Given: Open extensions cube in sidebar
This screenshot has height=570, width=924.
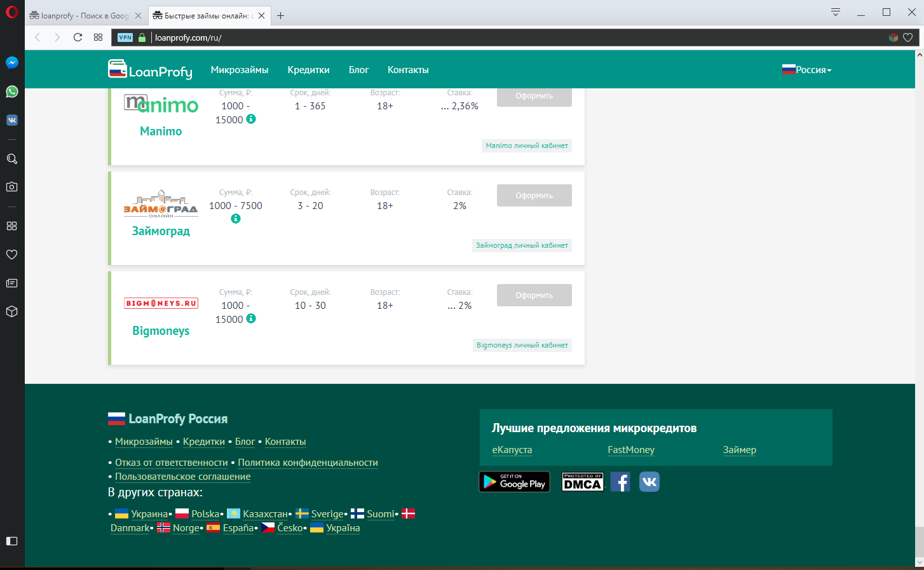Looking at the screenshot, I should tap(12, 311).
